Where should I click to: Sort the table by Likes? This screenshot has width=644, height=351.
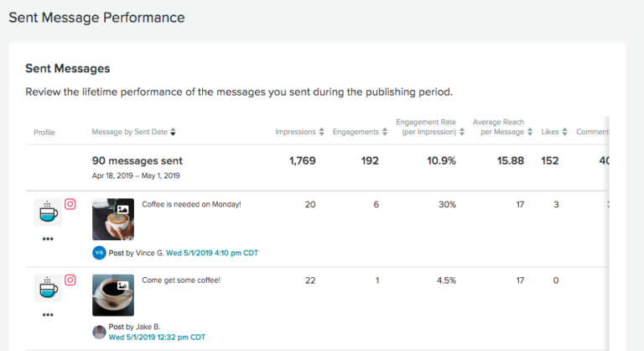[553, 132]
